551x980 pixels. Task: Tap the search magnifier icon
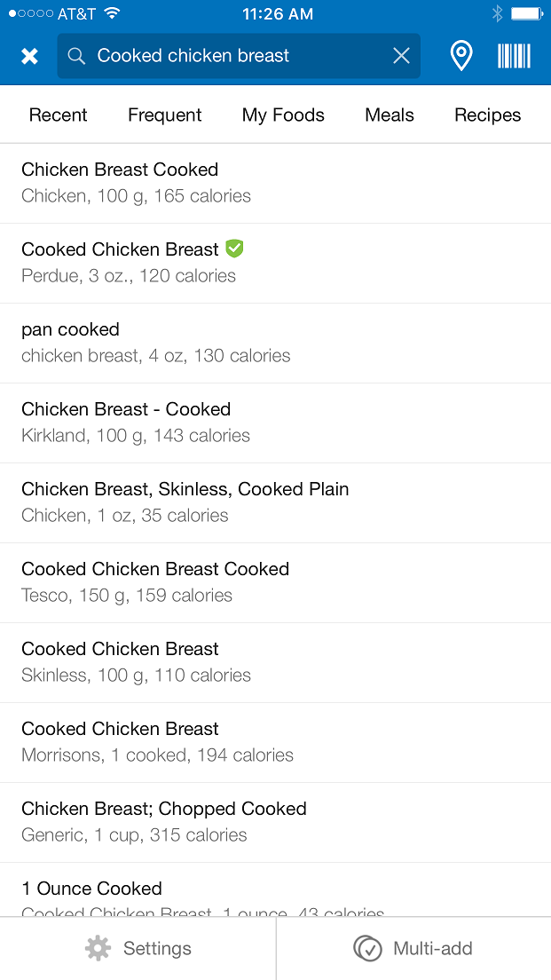pyautogui.click(x=77, y=56)
